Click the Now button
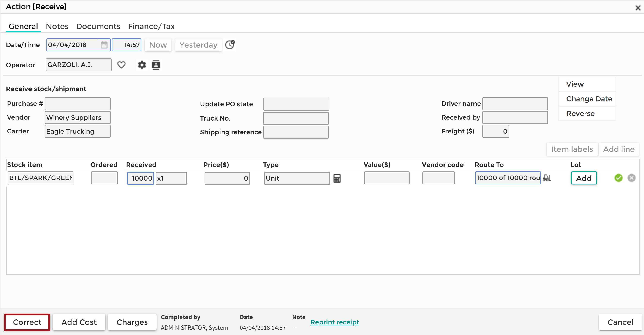644x335 pixels. [x=158, y=45]
